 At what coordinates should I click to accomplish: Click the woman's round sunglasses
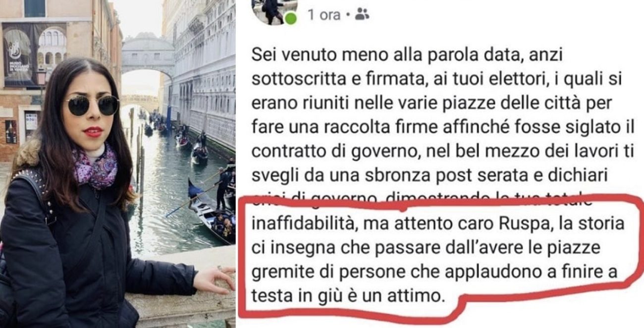click(93, 105)
